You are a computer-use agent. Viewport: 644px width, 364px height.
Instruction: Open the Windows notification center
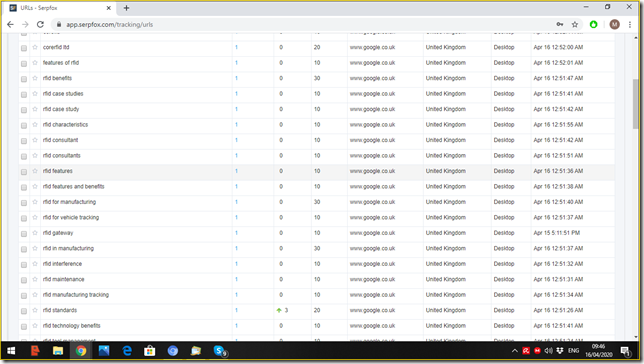point(626,351)
